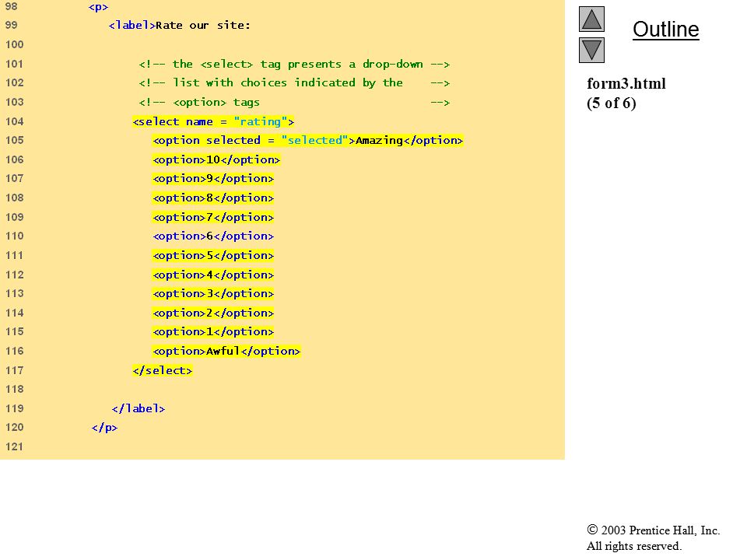Viewport: 747px width, 560px height.
Task: Click the opening <p> tag
Action: (98, 7)
